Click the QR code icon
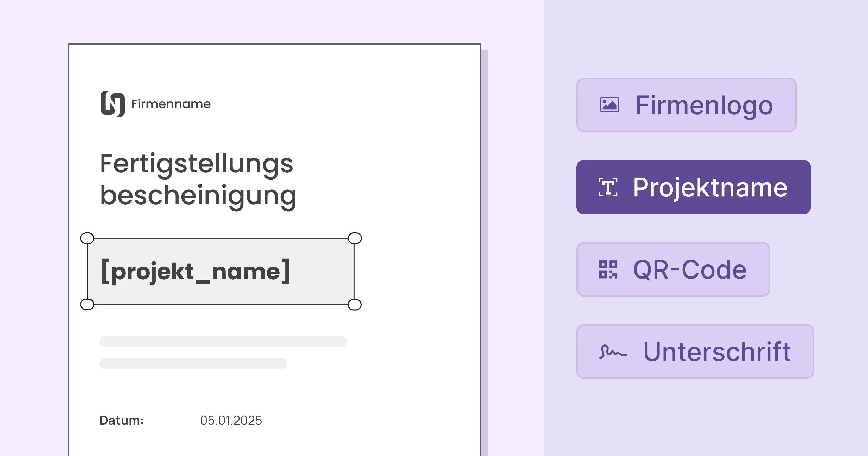This screenshot has height=456, width=868. click(x=608, y=269)
